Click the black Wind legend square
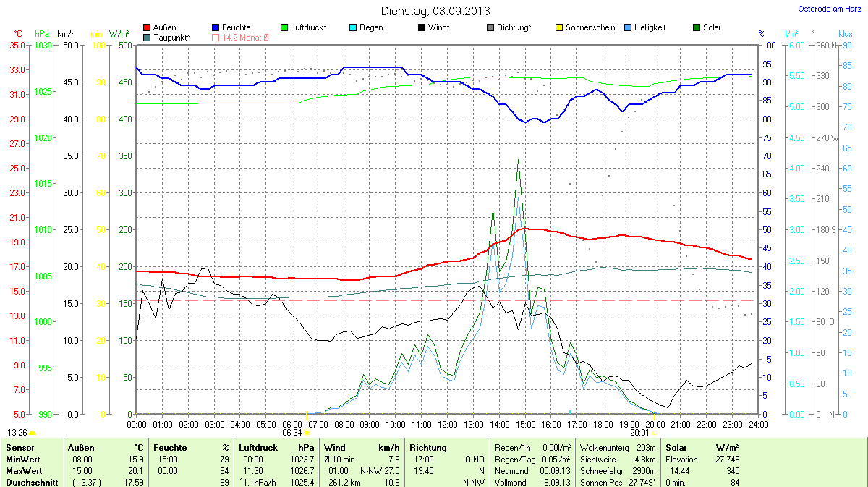This screenshot has height=487, width=868. click(x=422, y=27)
